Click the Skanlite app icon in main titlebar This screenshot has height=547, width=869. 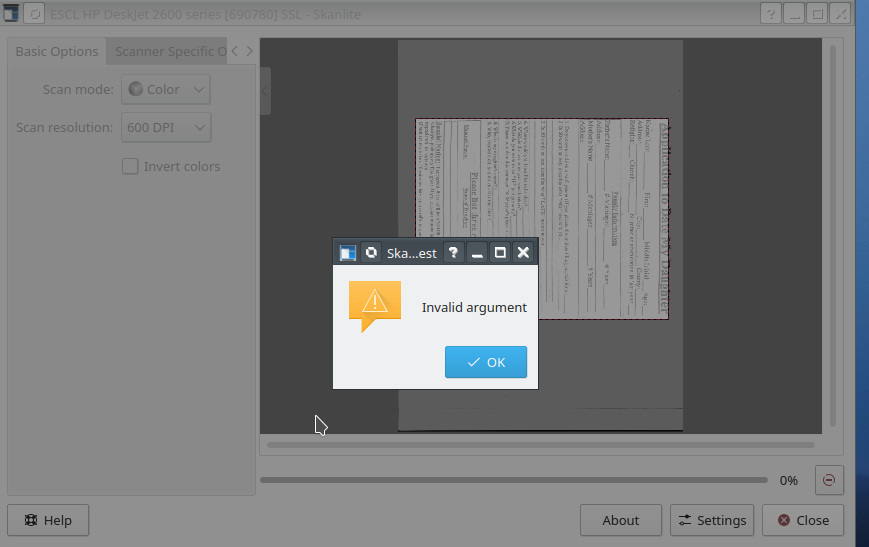point(11,15)
